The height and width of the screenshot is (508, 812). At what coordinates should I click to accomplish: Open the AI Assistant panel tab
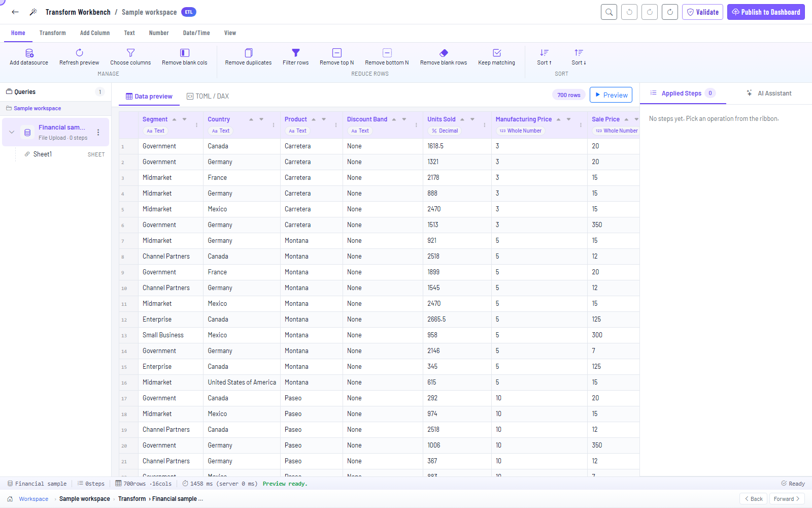(x=769, y=93)
